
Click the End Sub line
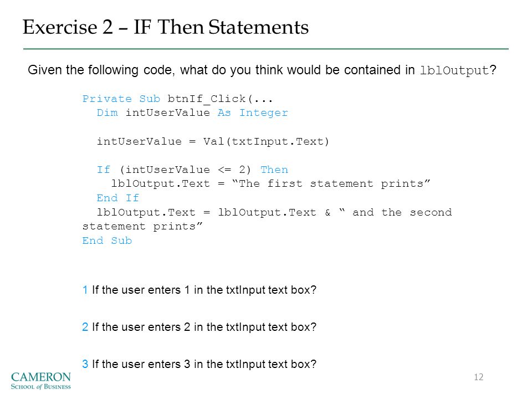point(107,241)
